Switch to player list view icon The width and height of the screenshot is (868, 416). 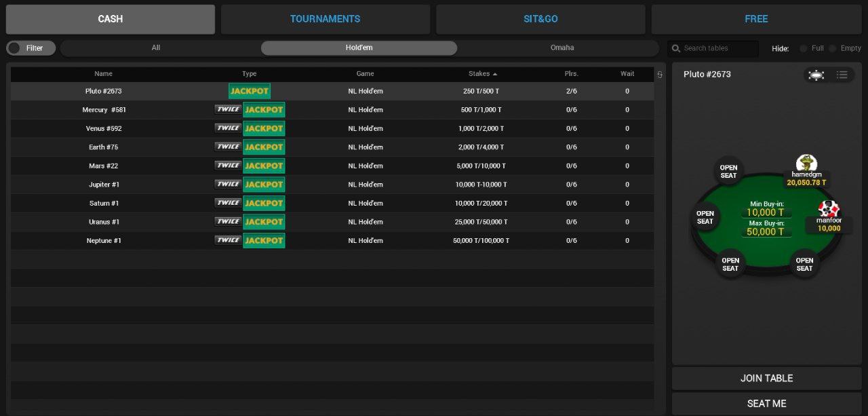842,75
